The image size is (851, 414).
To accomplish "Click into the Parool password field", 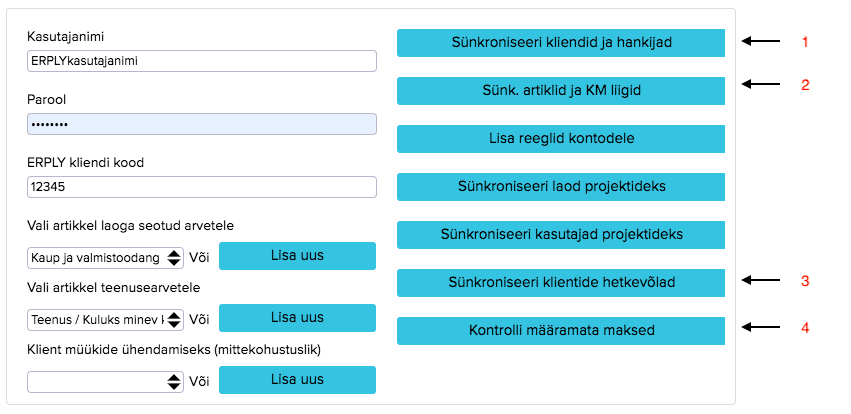I will click(x=202, y=124).
